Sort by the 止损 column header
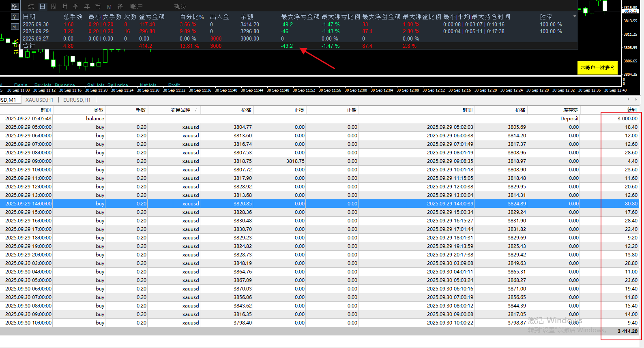Screen dimensions: 644x348 tap(279, 110)
